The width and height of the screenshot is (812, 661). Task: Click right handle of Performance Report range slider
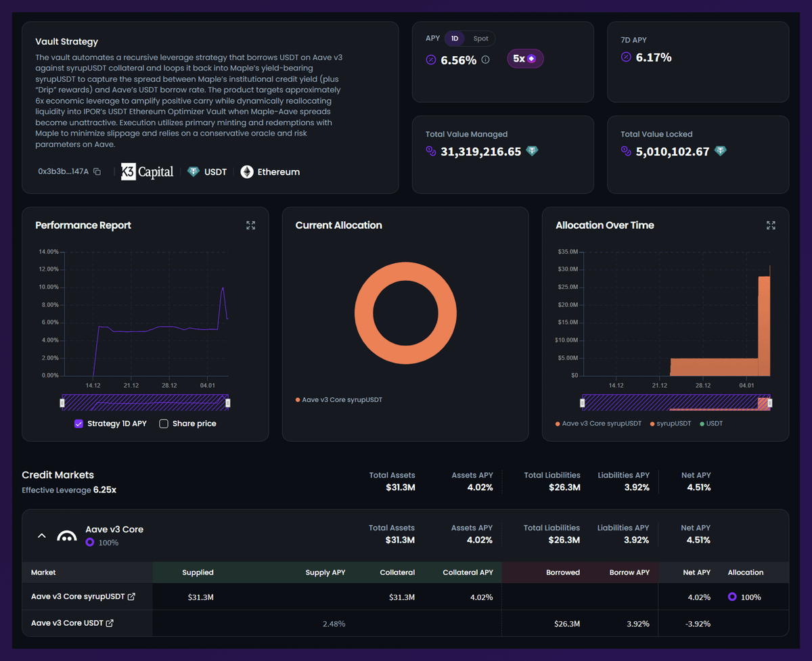click(228, 403)
